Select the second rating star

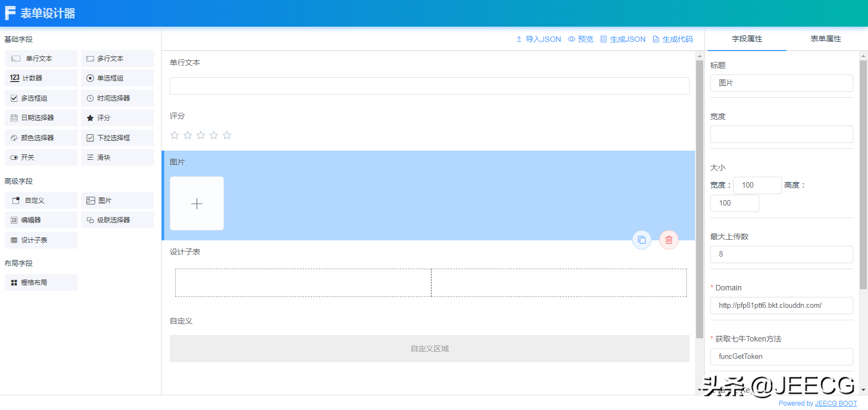[188, 135]
